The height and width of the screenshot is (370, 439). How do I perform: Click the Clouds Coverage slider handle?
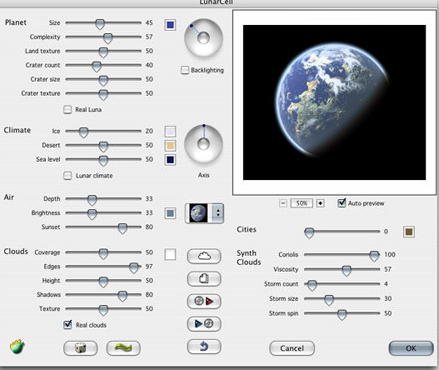(x=103, y=254)
